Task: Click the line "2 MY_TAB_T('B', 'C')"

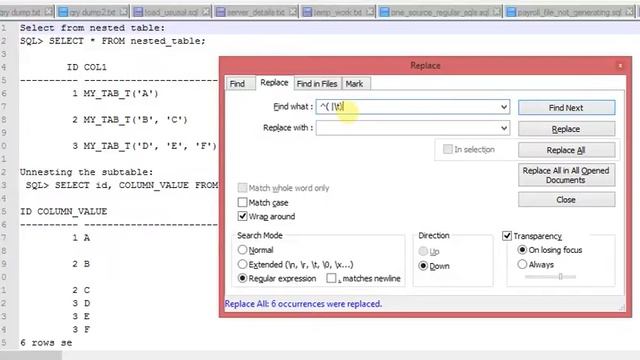Action: (130, 120)
